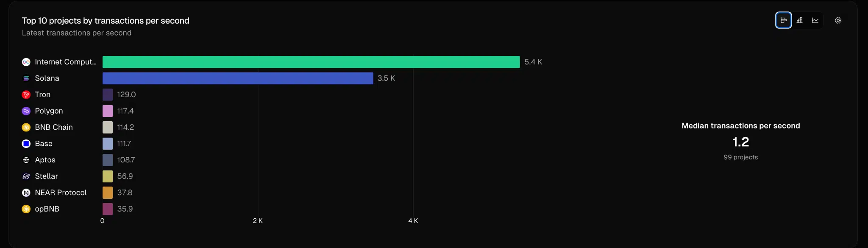Switch to horizontal bar chart view
Screen dimensions: 868x248
[x=783, y=20]
